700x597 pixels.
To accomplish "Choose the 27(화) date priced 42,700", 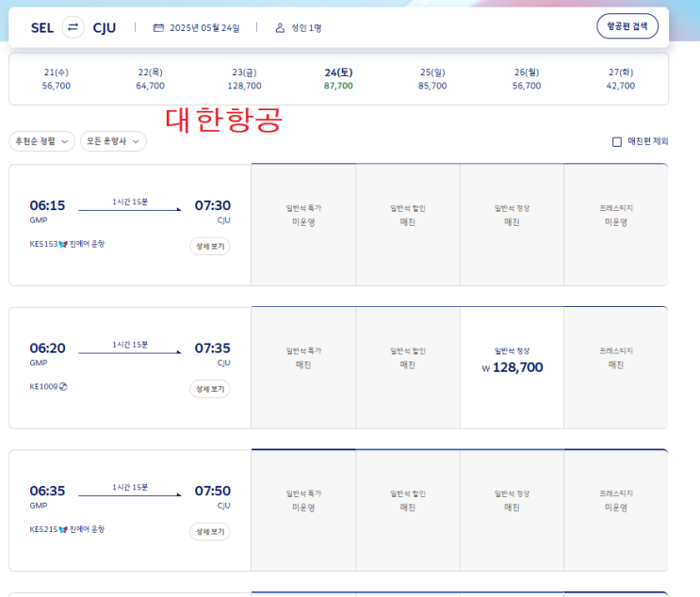I will point(621,78).
